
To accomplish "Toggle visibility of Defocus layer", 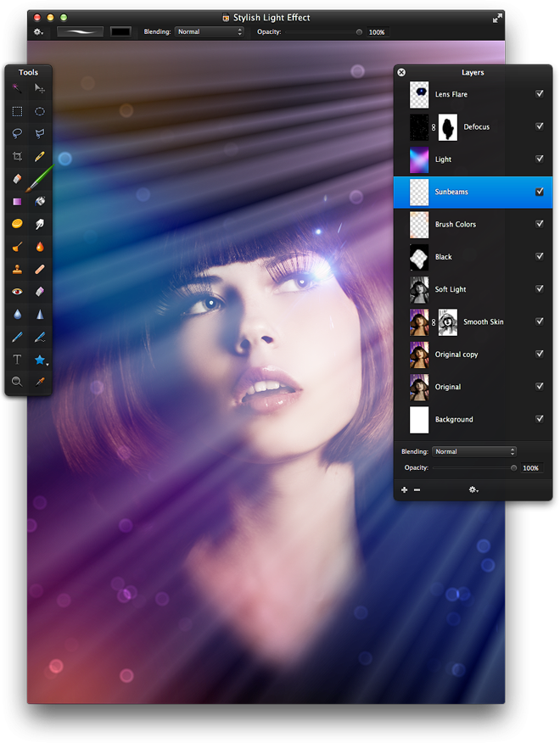I will 539,126.
